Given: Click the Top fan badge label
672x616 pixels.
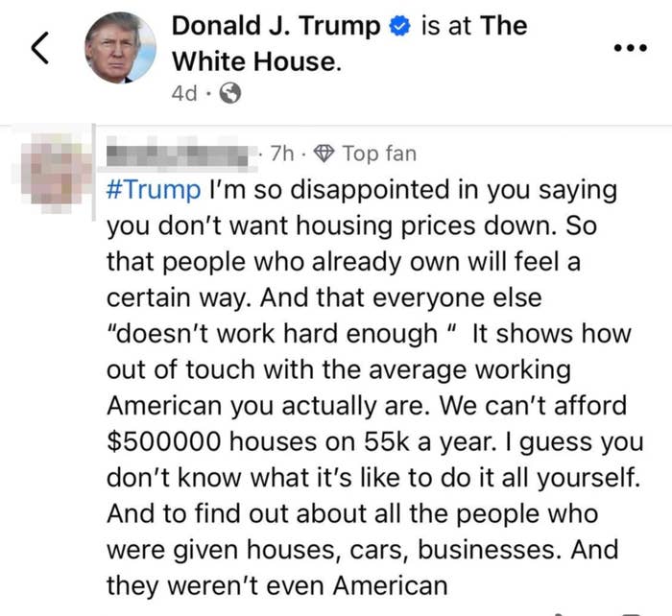Looking at the screenshot, I should tap(379, 154).
